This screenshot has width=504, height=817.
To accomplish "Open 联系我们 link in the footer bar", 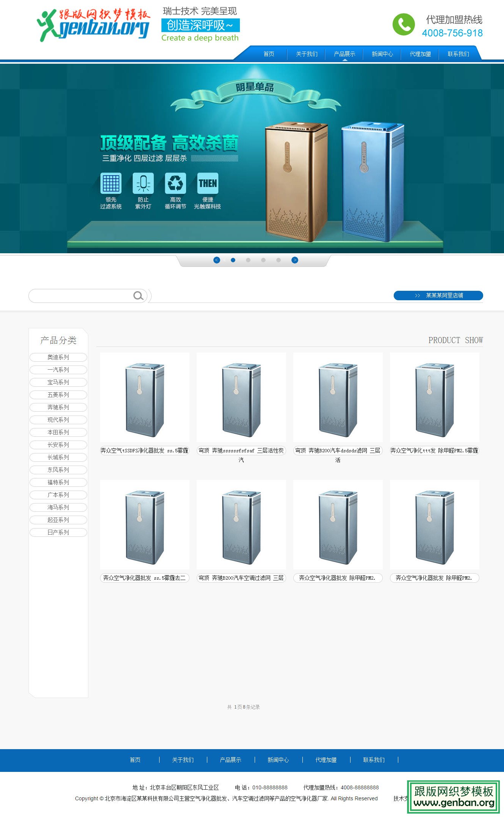I will coord(374,760).
